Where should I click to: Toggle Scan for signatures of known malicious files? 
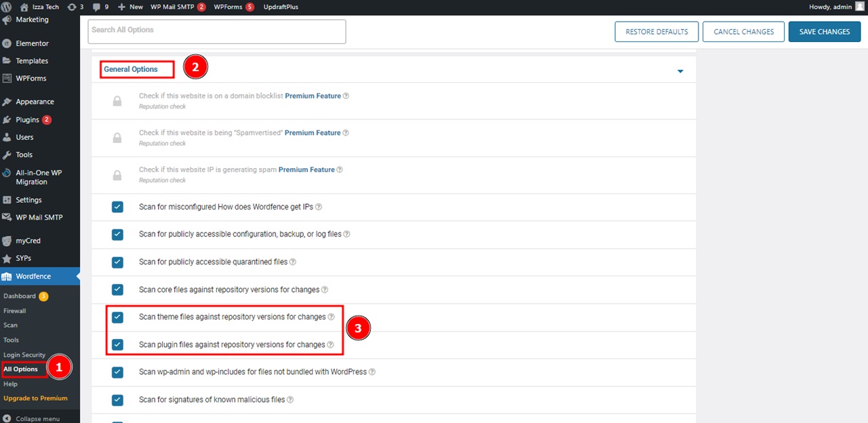coord(117,400)
